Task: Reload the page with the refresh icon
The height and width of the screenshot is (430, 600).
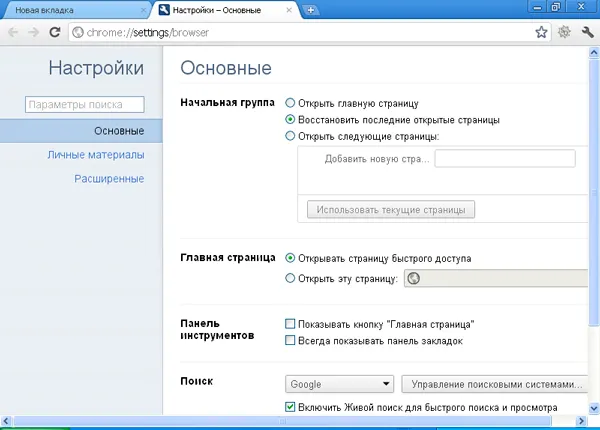Action: pos(55,32)
